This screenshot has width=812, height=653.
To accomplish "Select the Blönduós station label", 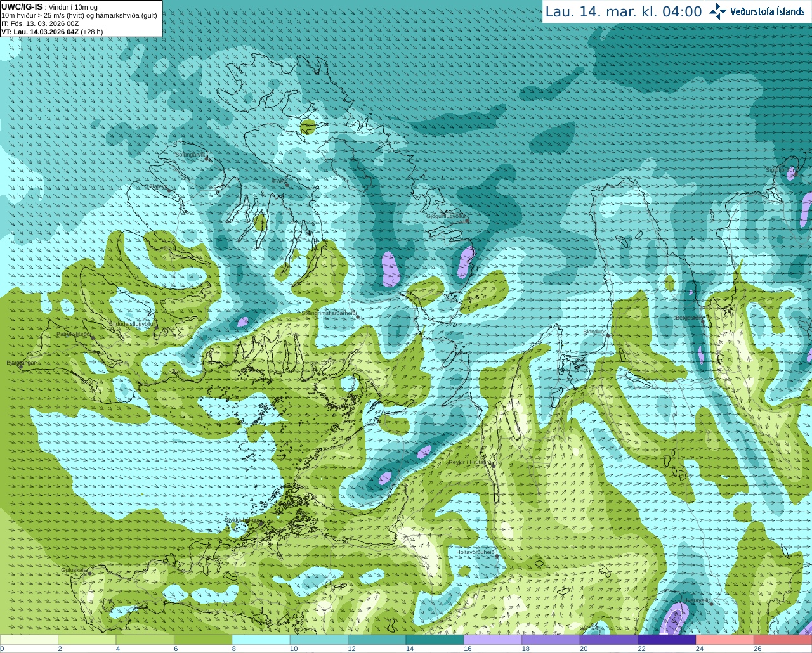I will point(595,332).
